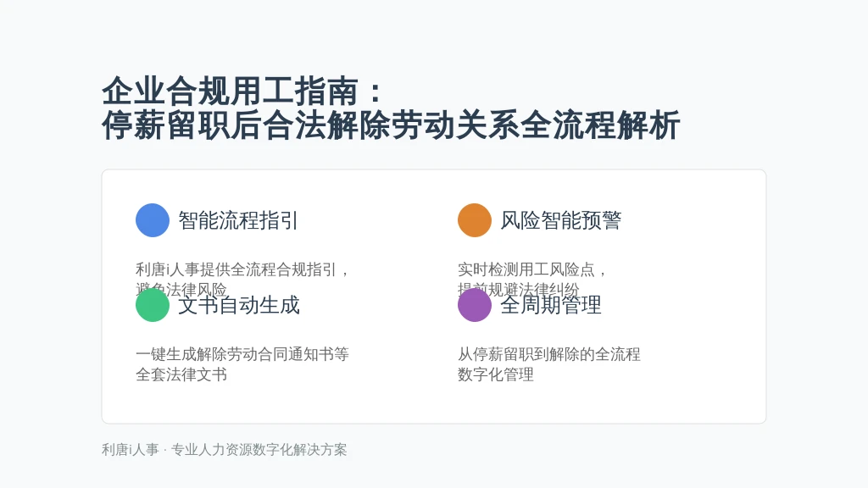Viewport: 868px width, 488px height.
Task: Select the 全周期管理 heading
Action: pyautogui.click(x=551, y=305)
